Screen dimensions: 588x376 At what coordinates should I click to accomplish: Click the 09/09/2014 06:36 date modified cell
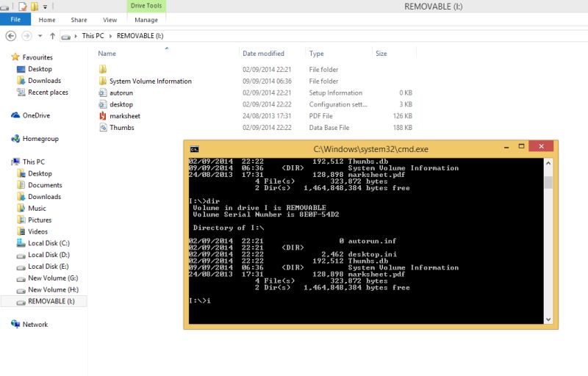tap(267, 81)
